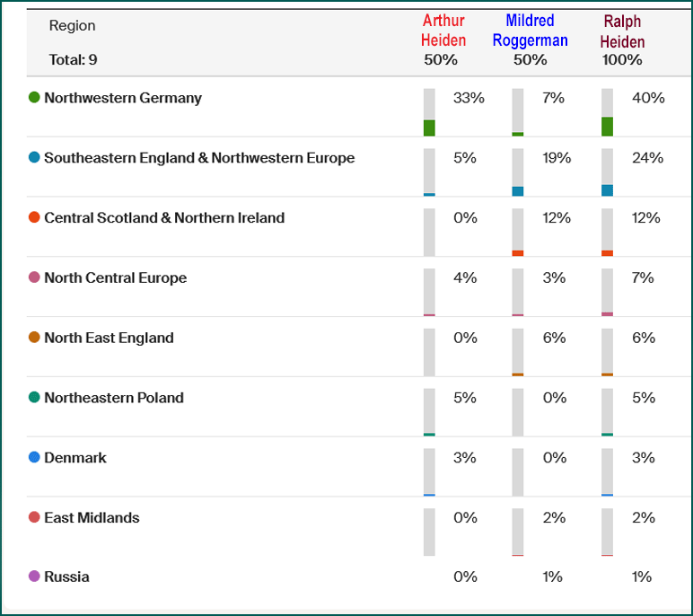Viewport: 693px width, 616px height.
Task: Open the Northwestern Germany region
Action: click(123, 98)
